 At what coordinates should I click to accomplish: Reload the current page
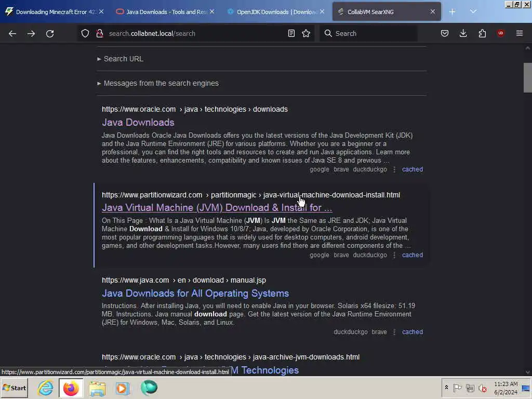click(50, 33)
